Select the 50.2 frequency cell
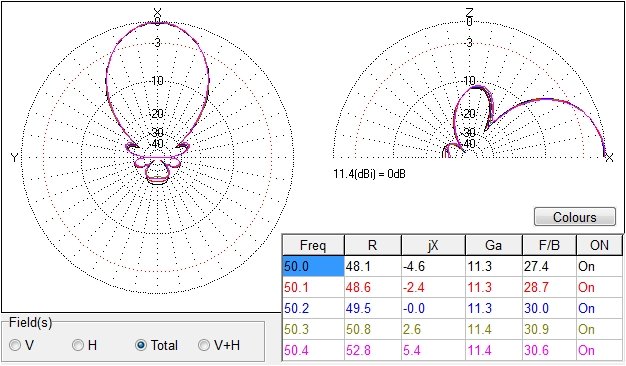The image size is (626, 366). pyautogui.click(x=313, y=308)
